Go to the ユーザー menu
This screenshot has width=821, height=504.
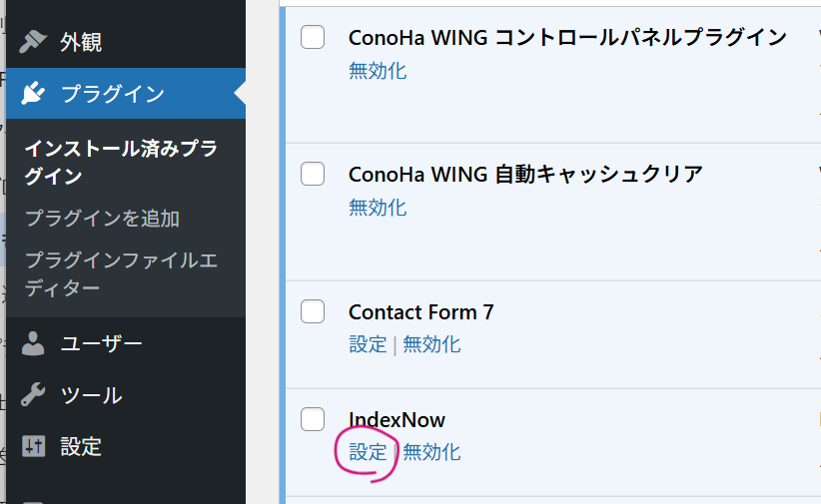[x=101, y=343]
